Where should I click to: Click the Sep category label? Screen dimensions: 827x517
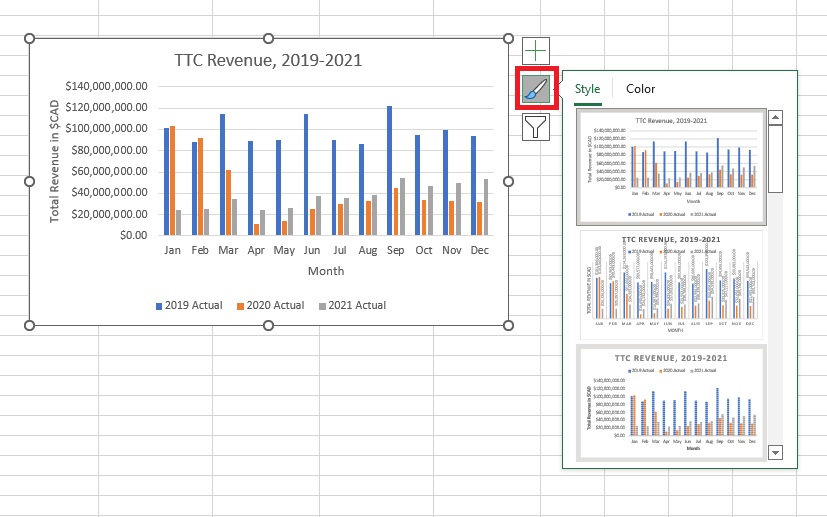[x=396, y=250]
